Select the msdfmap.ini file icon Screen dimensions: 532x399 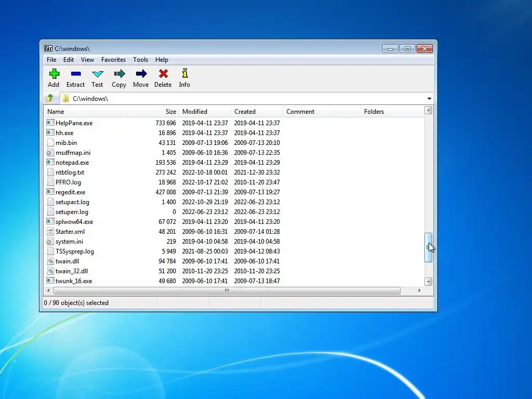click(x=50, y=152)
